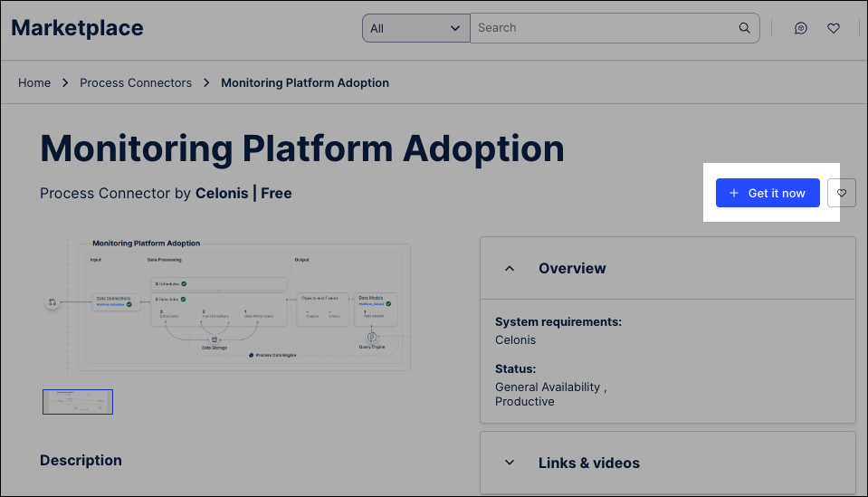Add connector to favorites with heart button
Viewport: 868px width, 497px height.
841,193
